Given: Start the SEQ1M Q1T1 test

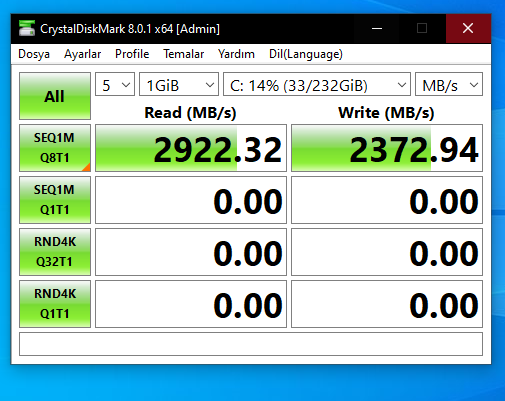Looking at the screenshot, I should coord(55,200).
